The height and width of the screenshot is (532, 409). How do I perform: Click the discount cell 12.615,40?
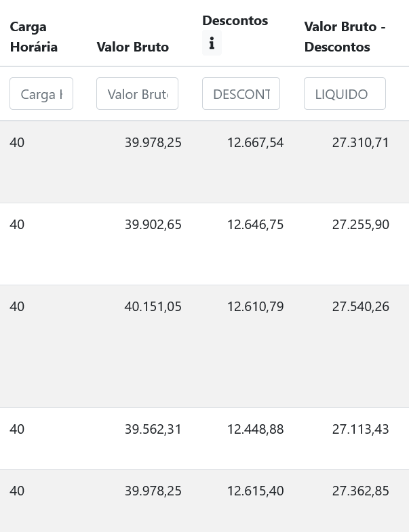click(255, 491)
